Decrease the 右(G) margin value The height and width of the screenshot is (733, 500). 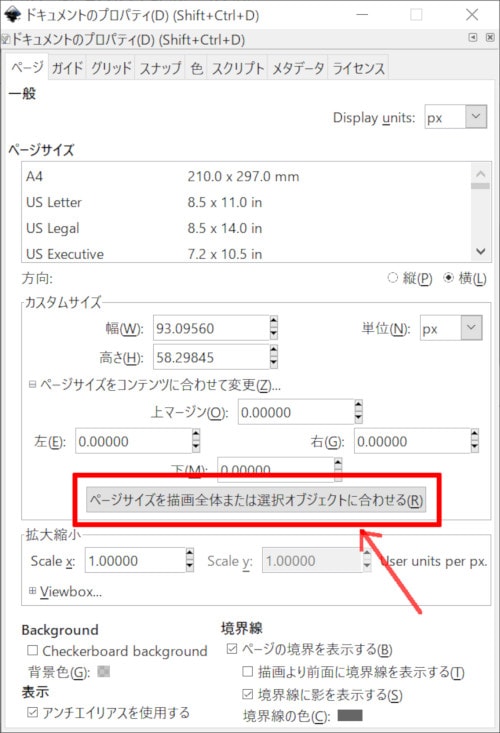(x=474, y=447)
